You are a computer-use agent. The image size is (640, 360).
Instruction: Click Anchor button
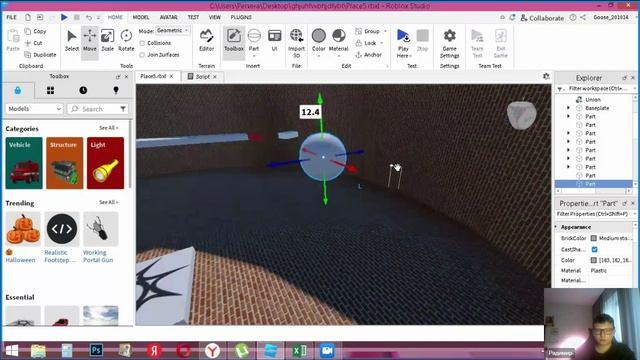coord(369,55)
